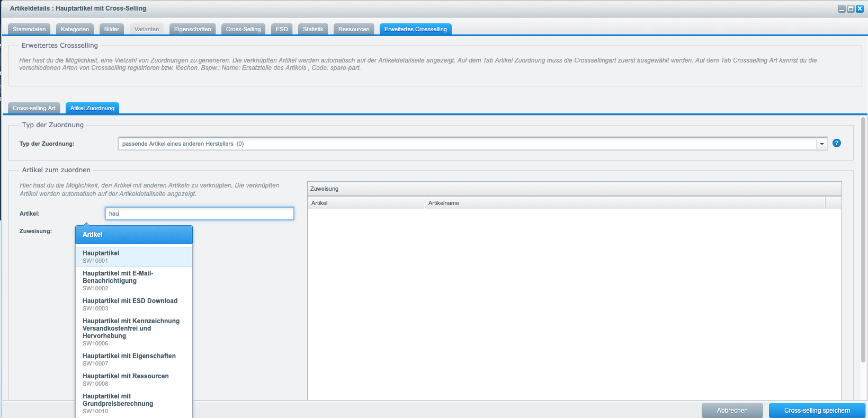The image size is (868, 418).
Task: Click the Artikel header of suggestion dropdown
Action: point(134,235)
